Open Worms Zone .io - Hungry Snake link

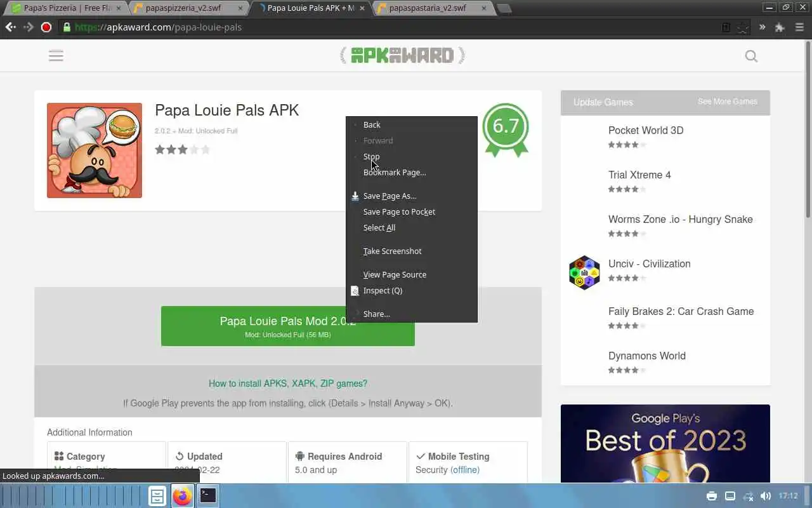[681, 219]
